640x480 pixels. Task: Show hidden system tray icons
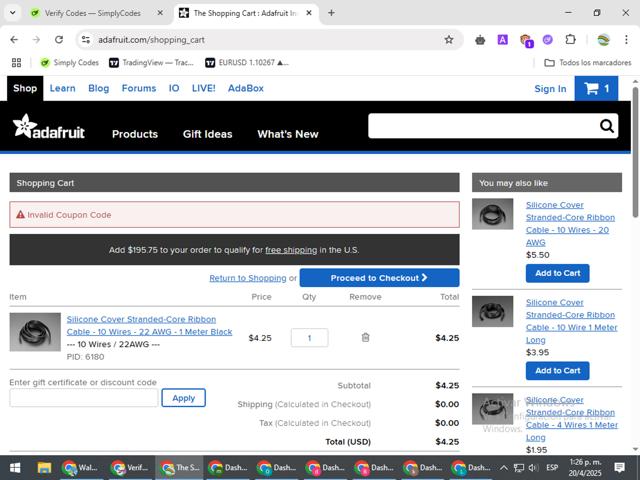pos(504,468)
